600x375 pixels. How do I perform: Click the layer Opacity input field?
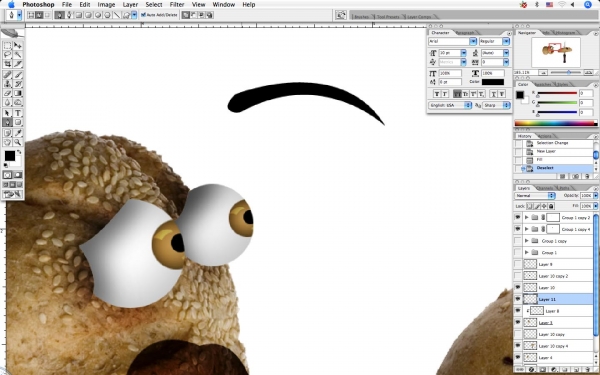click(x=586, y=196)
